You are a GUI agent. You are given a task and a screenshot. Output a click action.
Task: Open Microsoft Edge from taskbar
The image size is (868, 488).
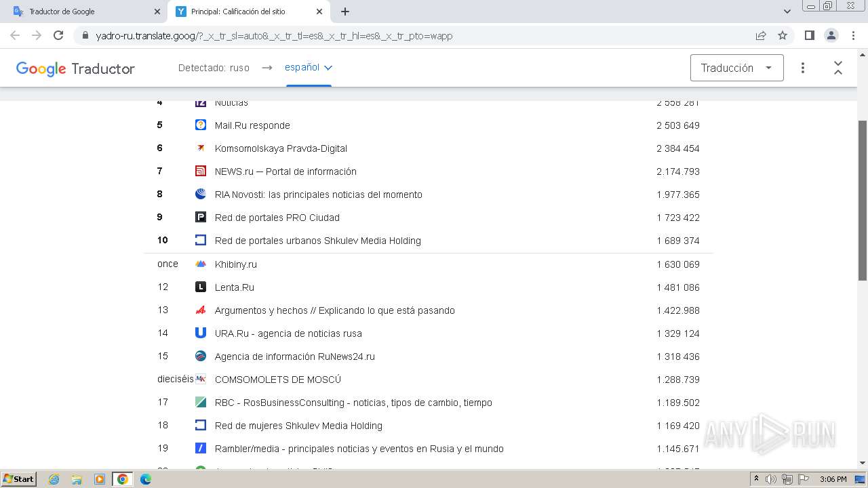tap(146, 479)
